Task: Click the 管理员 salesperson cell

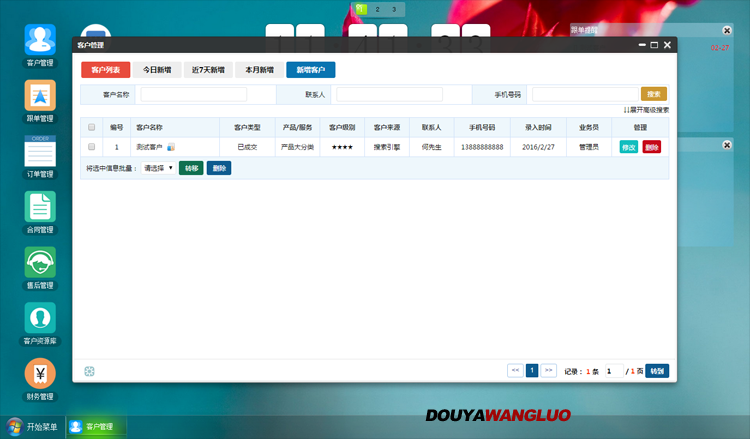Action: coord(589,147)
